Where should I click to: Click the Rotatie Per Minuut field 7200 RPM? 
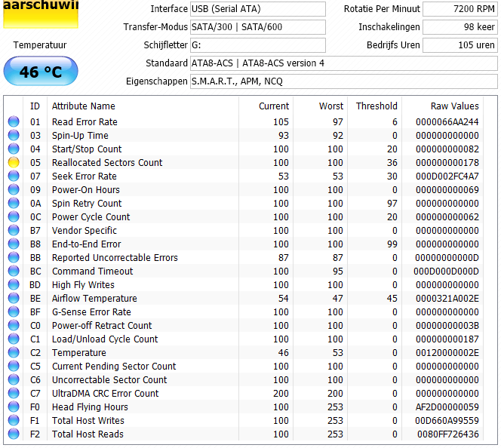pos(460,9)
